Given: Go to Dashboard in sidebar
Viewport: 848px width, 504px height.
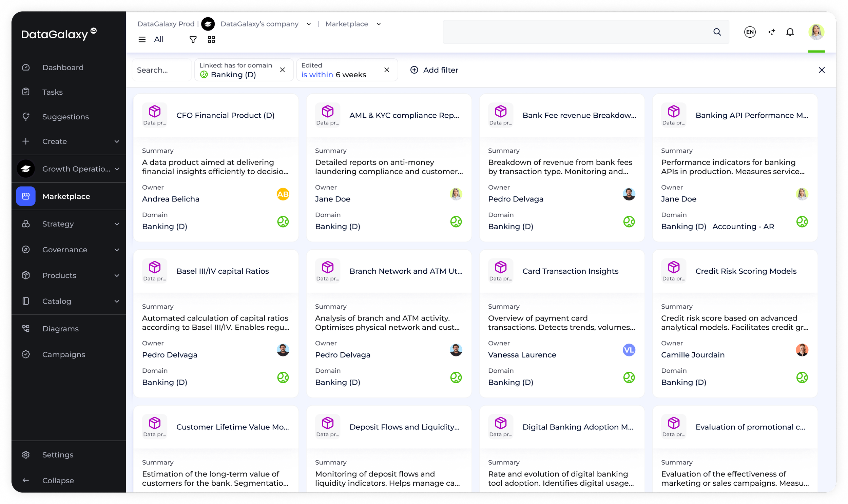Looking at the screenshot, I should click(63, 67).
